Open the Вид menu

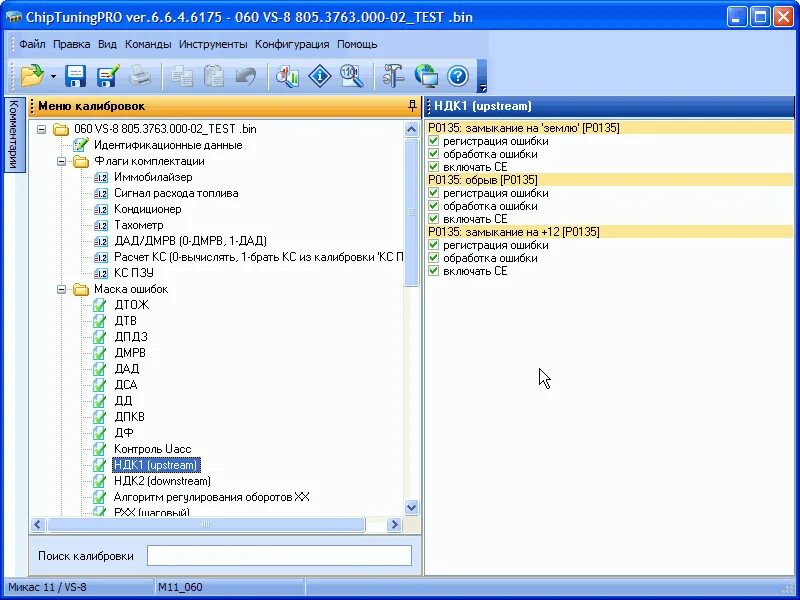(x=107, y=44)
